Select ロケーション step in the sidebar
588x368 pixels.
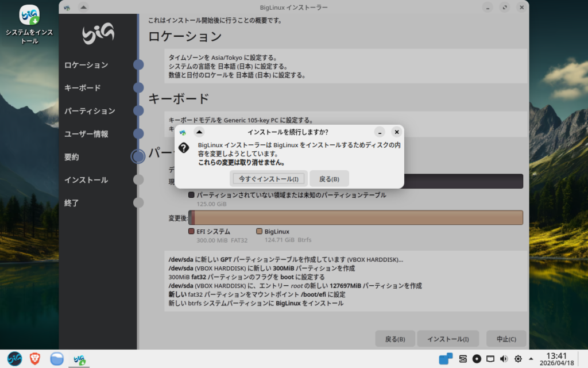(x=86, y=65)
